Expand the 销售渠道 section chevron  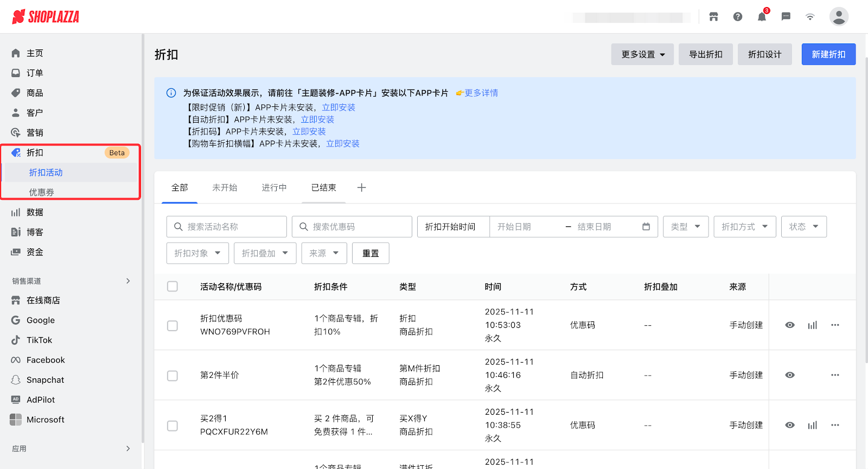(x=128, y=281)
